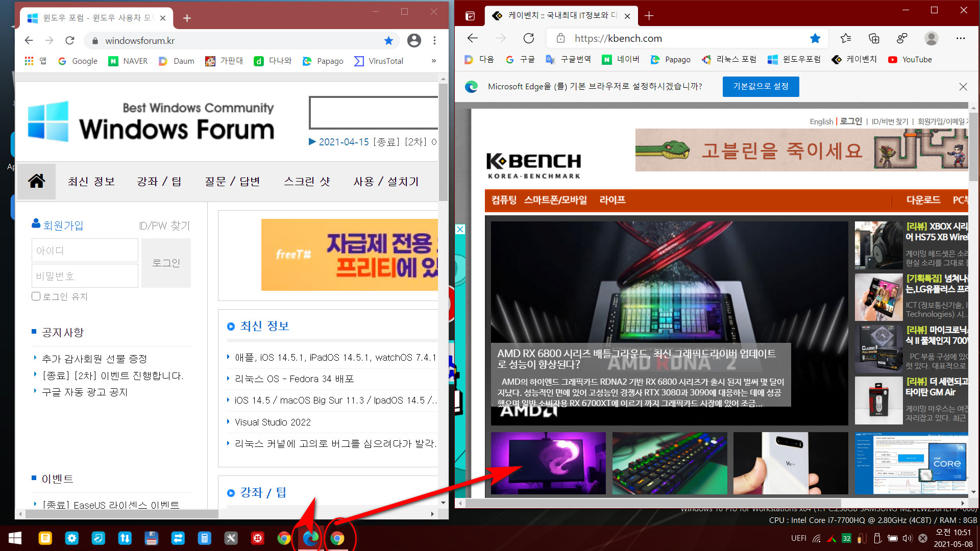
Task: Open the 다운로드 tab on kbench
Action: pyautogui.click(x=923, y=200)
